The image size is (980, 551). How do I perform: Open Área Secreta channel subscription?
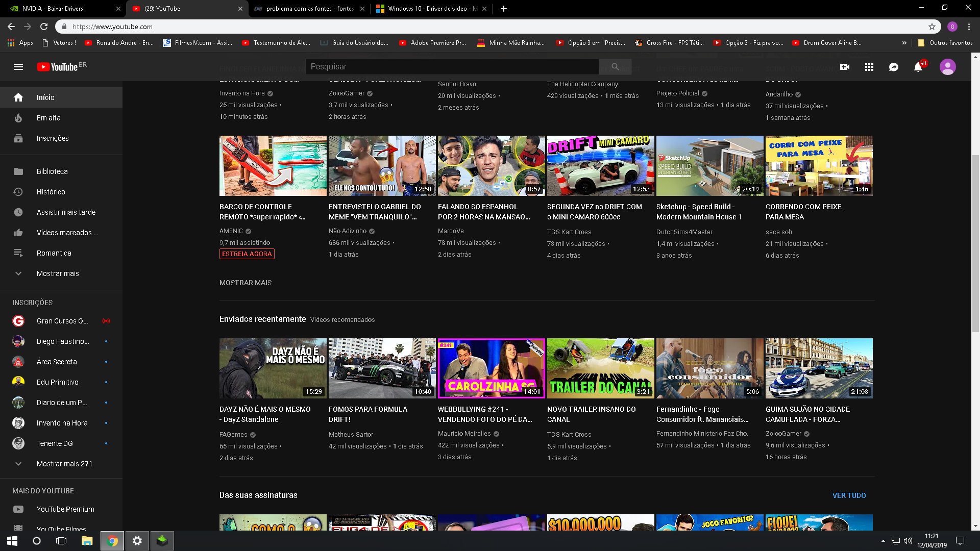[61, 362]
